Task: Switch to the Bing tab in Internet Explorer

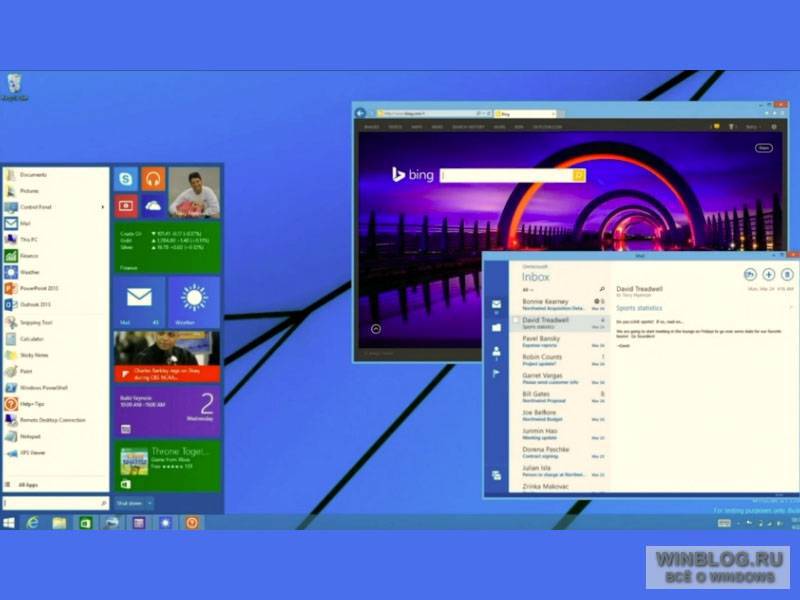Action: 526,113
